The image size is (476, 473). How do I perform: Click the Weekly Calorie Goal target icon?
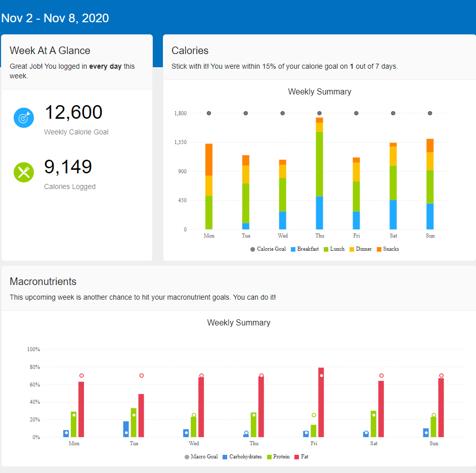coord(23,118)
